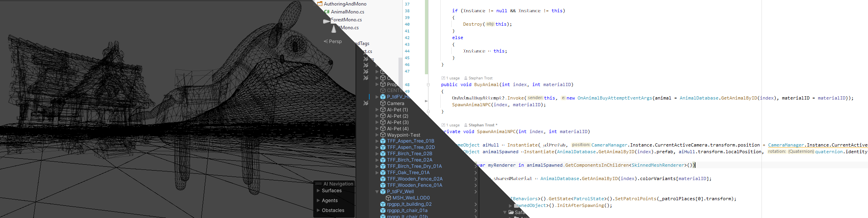The image size is (868, 218).
Task: Expand the Obstacles section in AI Navigation
Action: tap(318, 210)
